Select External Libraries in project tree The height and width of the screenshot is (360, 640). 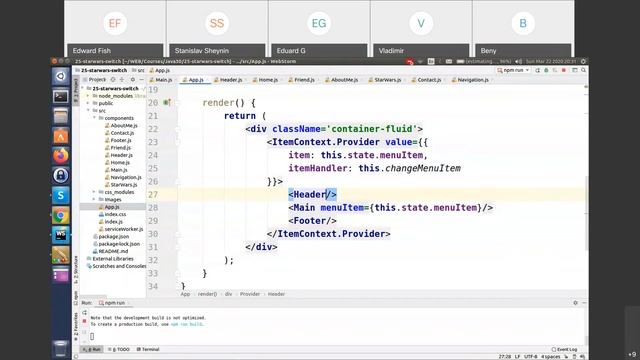pos(112,258)
